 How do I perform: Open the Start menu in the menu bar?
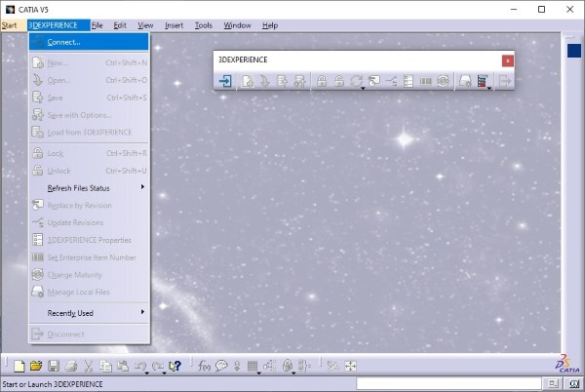pos(10,25)
